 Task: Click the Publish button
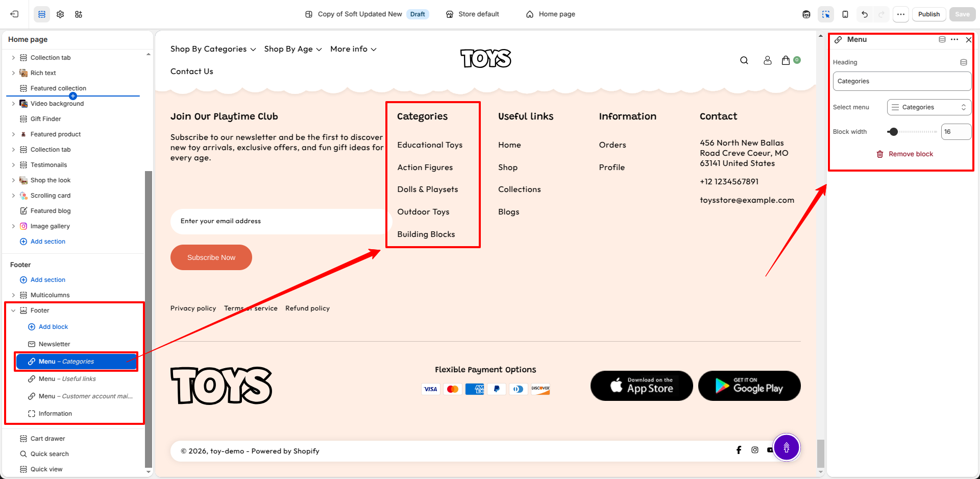[929, 14]
